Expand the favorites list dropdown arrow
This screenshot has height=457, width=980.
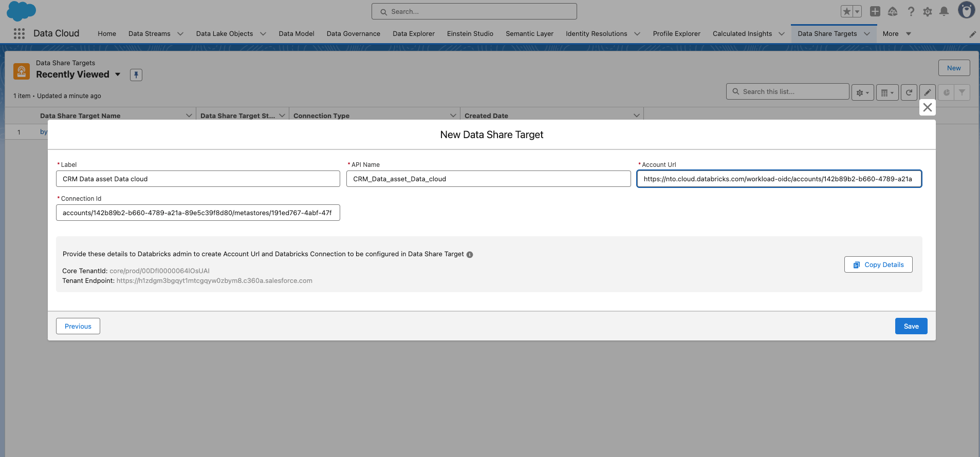click(x=857, y=11)
